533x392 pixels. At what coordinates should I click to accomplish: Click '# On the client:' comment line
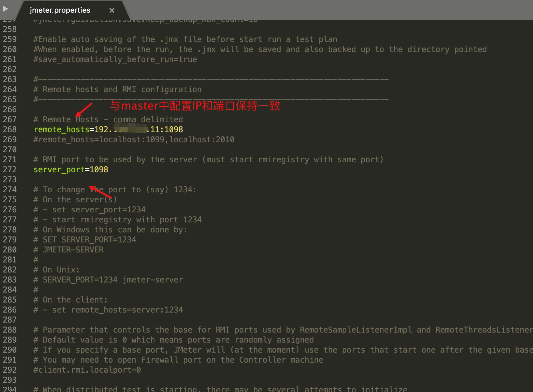click(70, 300)
